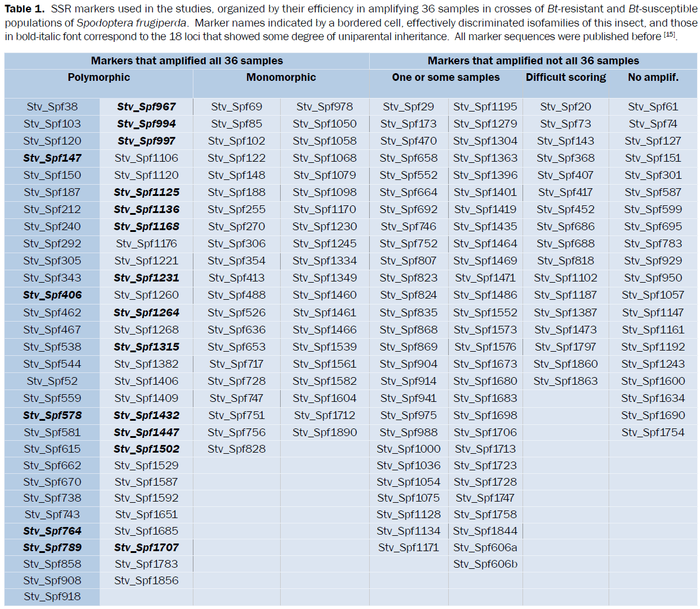Select the Polymorphic column header

98,77
